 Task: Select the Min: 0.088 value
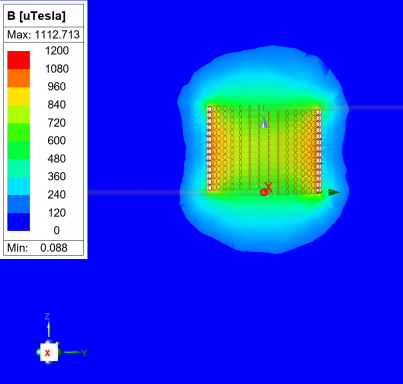coord(37,248)
